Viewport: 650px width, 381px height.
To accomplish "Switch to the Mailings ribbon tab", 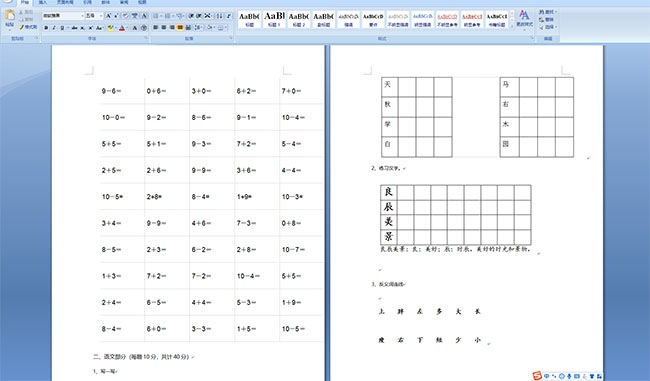I will point(105,2).
